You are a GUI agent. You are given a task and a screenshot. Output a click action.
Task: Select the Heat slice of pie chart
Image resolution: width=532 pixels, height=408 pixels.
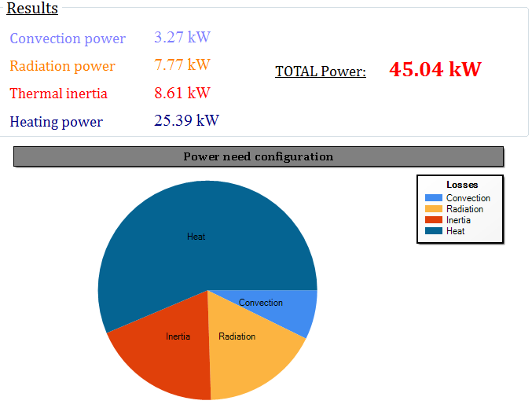pyautogui.click(x=196, y=236)
